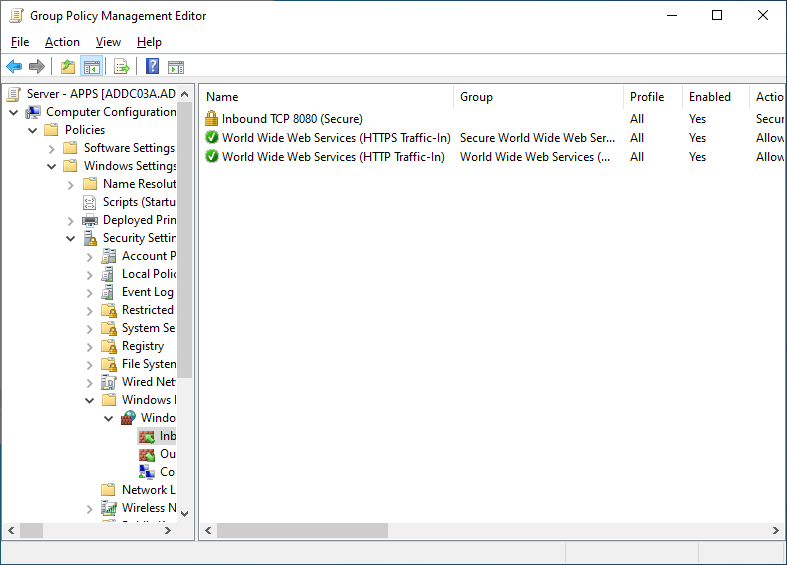Click the Forward arrow toolbar icon
The height and width of the screenshot is (565, 787).
pos(37,66)
